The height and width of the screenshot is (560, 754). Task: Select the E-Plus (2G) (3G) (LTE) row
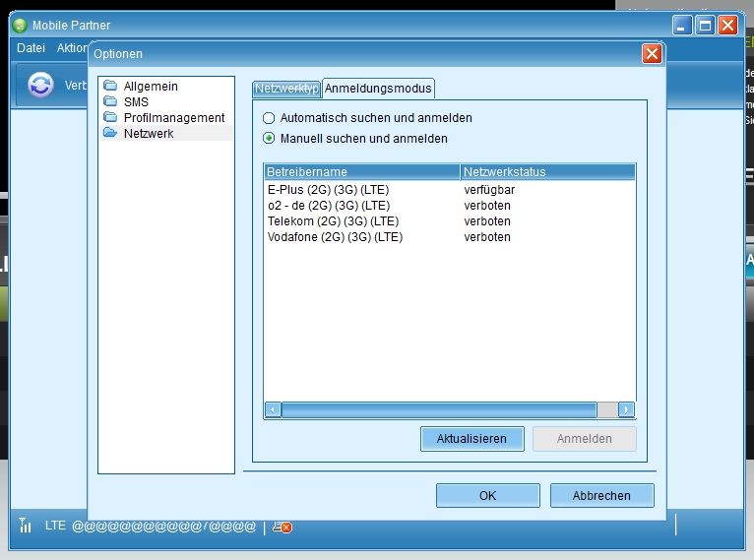coord(450,189)
